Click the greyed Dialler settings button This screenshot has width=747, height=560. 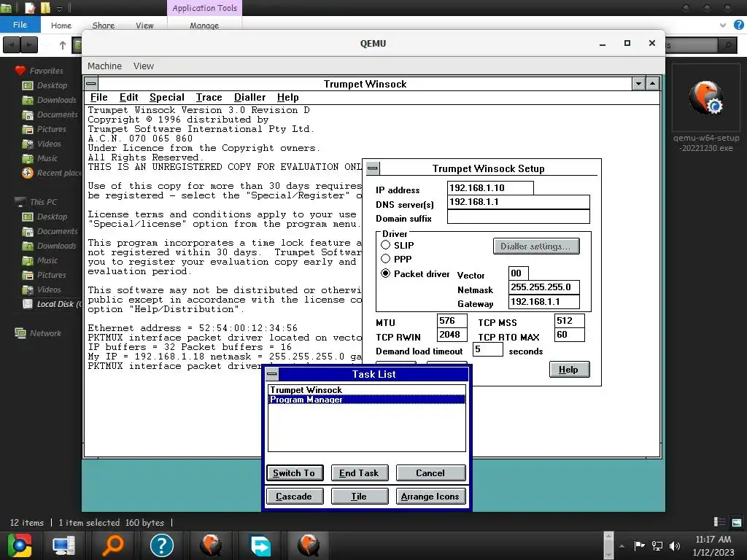point(536,246)
